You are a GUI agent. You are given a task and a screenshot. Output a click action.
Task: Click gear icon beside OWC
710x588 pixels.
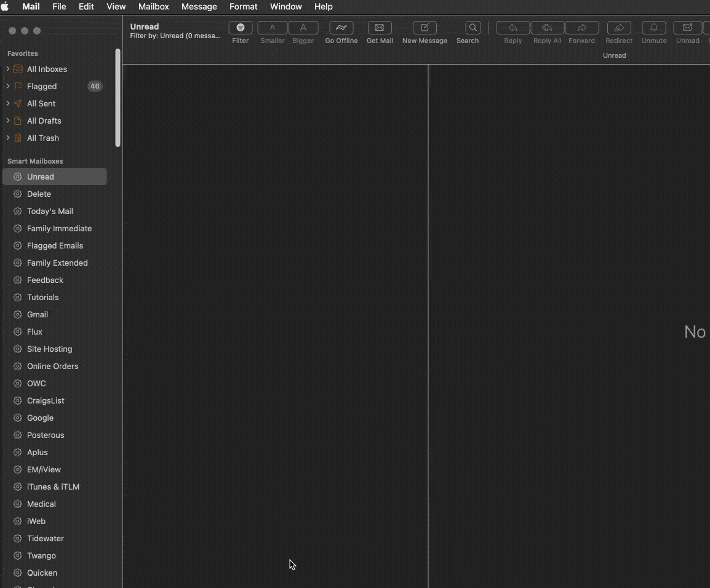tap(18, 383)
